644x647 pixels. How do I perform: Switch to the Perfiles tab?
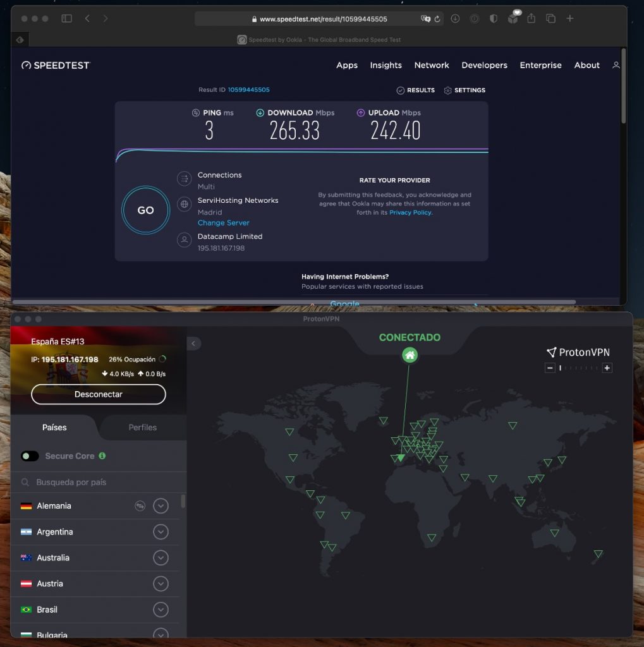pyautogui.click(x=142, y=428)
